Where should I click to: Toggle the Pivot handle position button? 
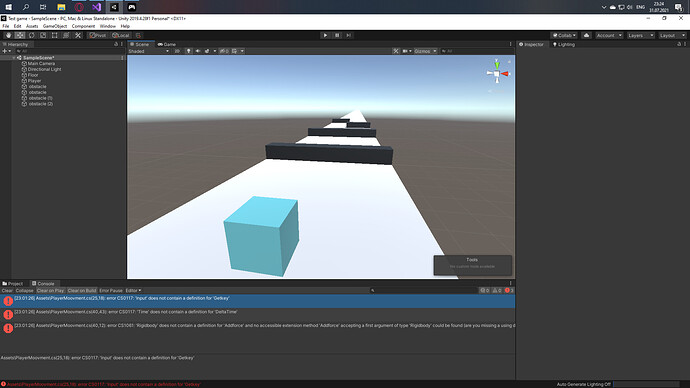point(98,35)
